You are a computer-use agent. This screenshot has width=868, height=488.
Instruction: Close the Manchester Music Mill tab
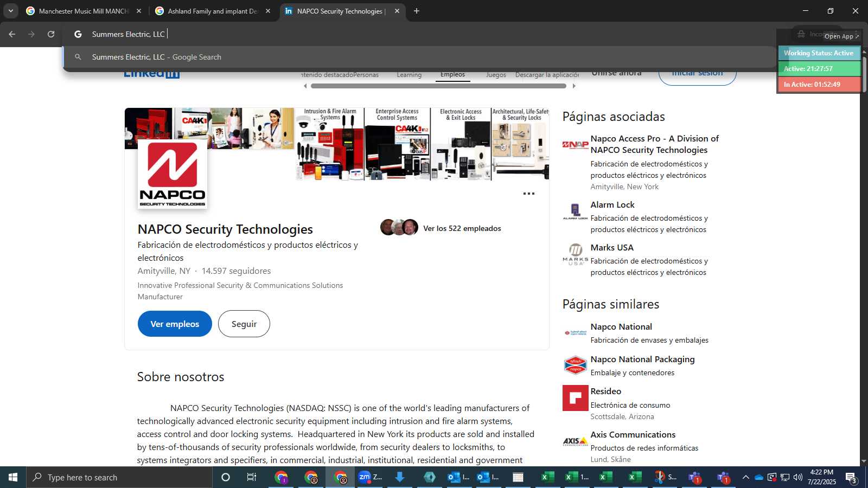tap(139, 11)
